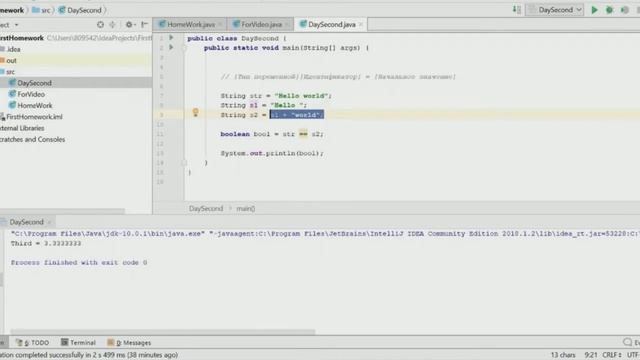Screen dimensions: 640x360
Task: Switch to the HomeWork.java editor tab
Action: click(x=191, y=24)
